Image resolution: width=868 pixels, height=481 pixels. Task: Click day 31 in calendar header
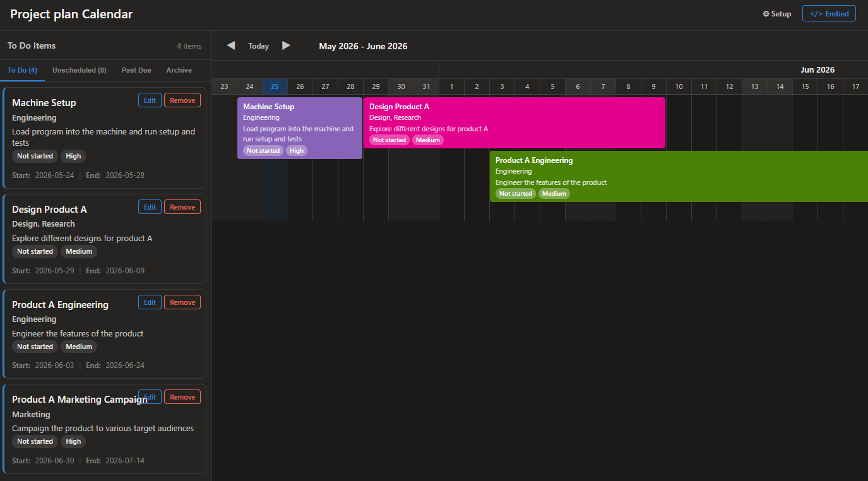tap(426, 86)
